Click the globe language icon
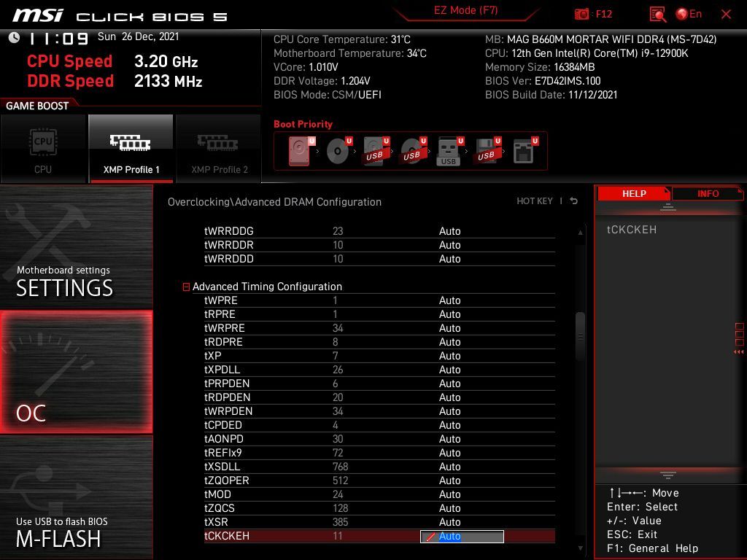747x560 pixels. [682, 14]
